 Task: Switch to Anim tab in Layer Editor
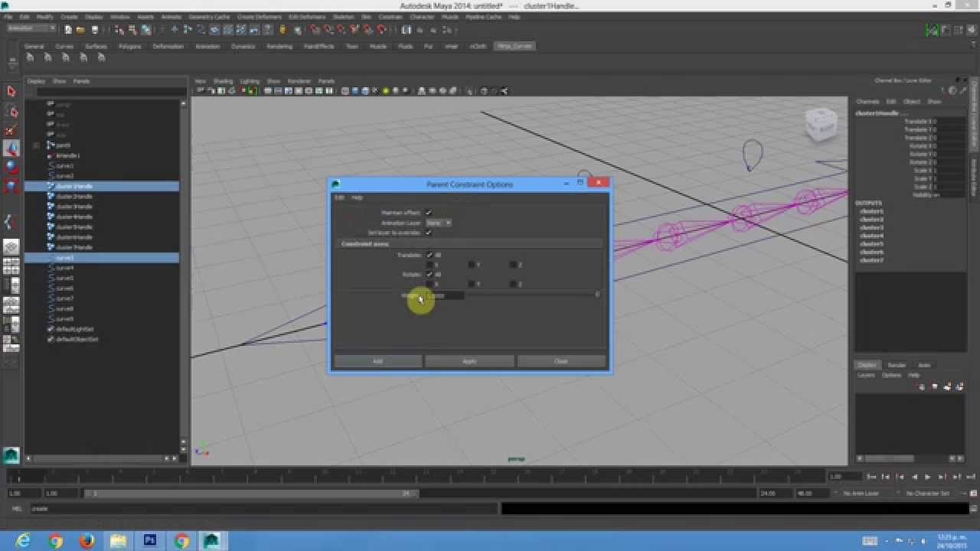coord(924,365)
